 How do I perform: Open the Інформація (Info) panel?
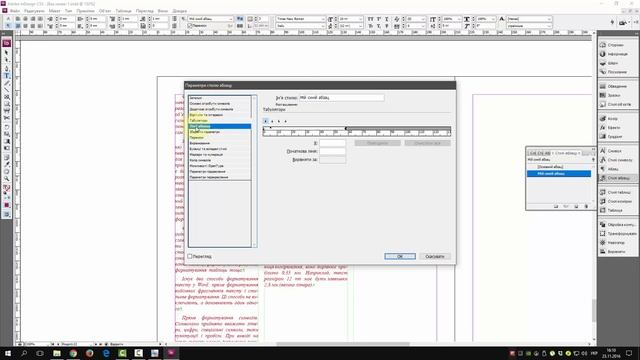pyautogui.click(x=618, y=54)
